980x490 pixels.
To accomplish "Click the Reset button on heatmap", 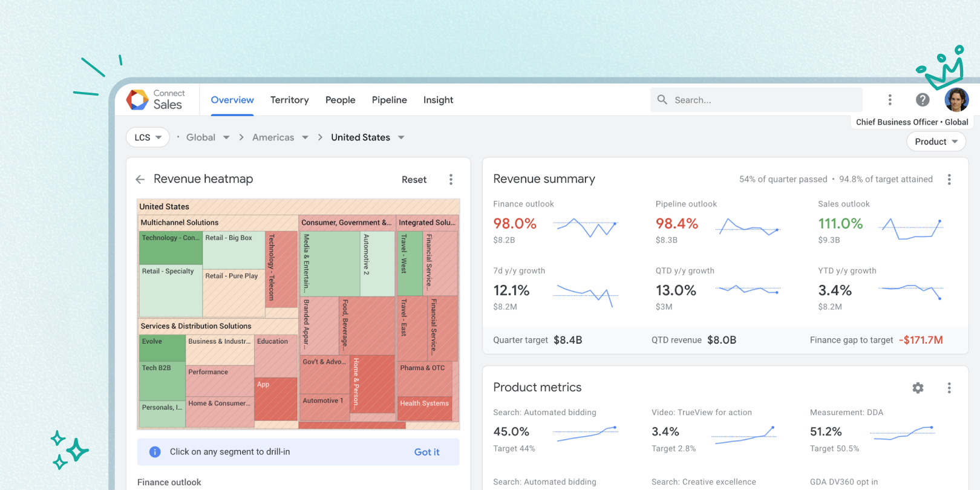I will [x=414, y=180].
